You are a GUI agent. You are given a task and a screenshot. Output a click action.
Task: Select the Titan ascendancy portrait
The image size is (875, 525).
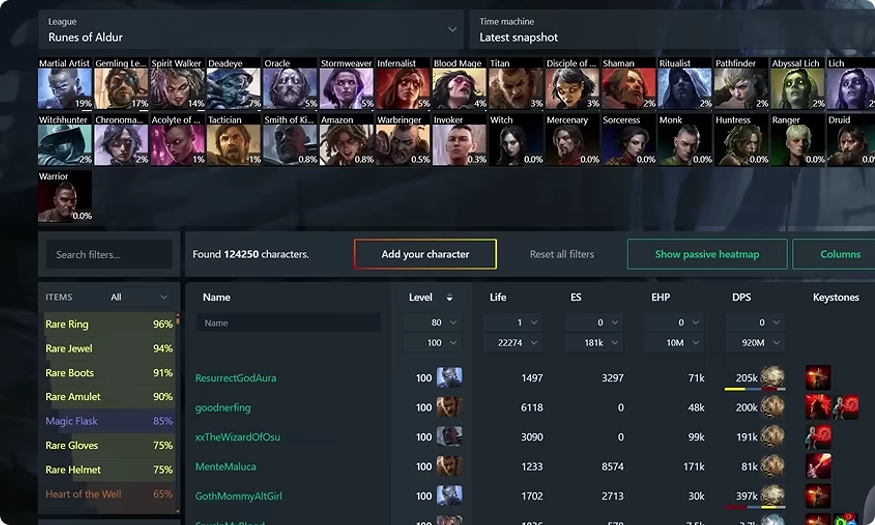point(516,83)
